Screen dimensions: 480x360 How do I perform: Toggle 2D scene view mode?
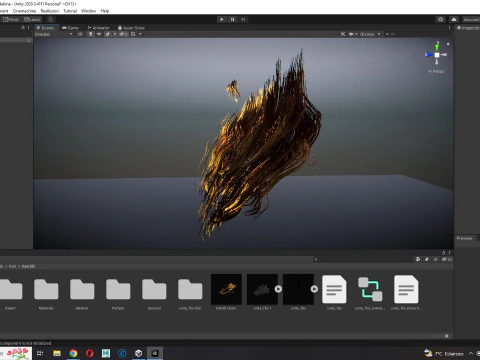(80, 34)
